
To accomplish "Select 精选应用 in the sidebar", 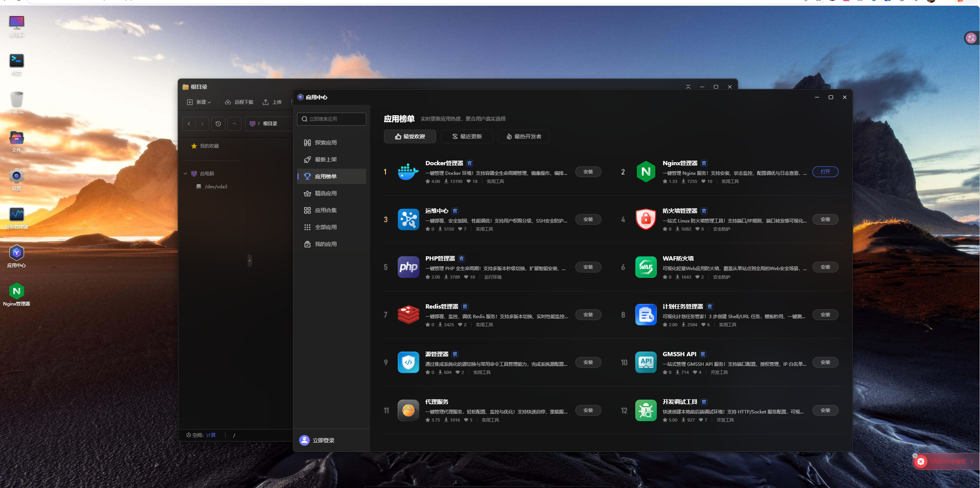I will click(x=331, y=193).
